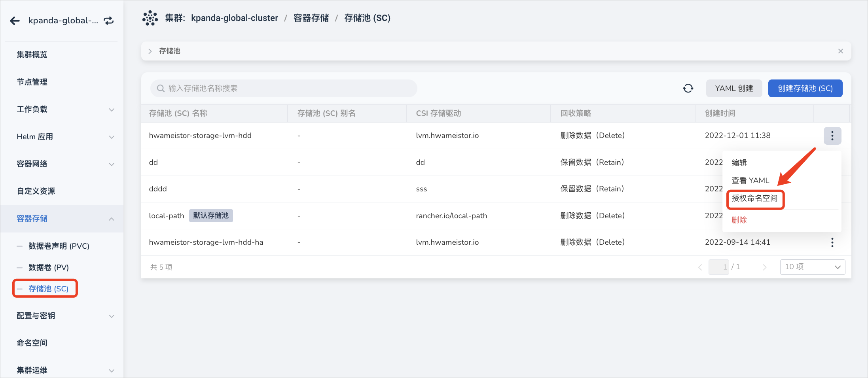
Task: Open 数据卷 (PV) submenu item
Action: click(49, 267)
